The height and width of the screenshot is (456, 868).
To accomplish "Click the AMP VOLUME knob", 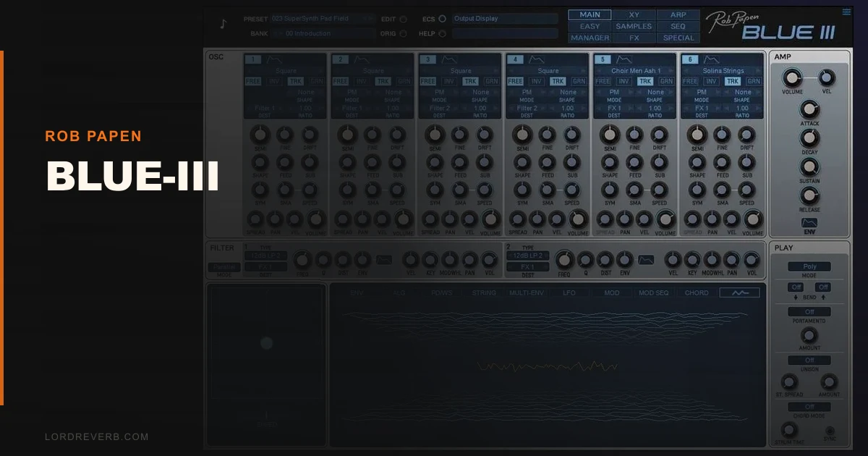I will pyautogui.click(x=792, y=77).
